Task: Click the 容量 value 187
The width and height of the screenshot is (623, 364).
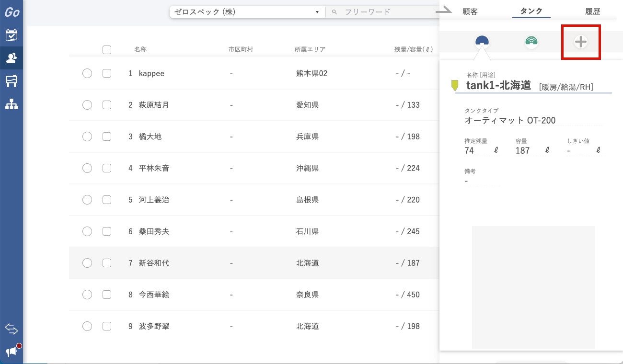Action: [x=522, y=150]
